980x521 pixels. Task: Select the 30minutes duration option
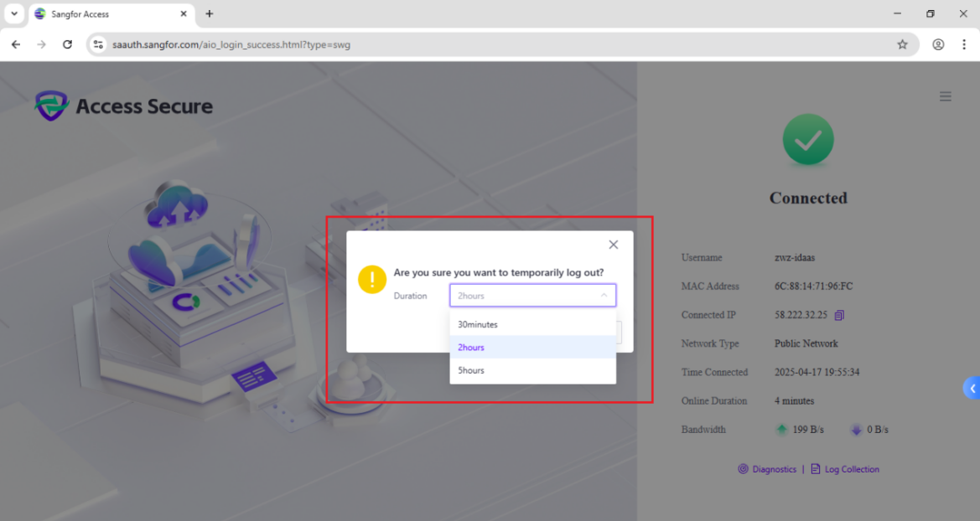click(532, 324)
